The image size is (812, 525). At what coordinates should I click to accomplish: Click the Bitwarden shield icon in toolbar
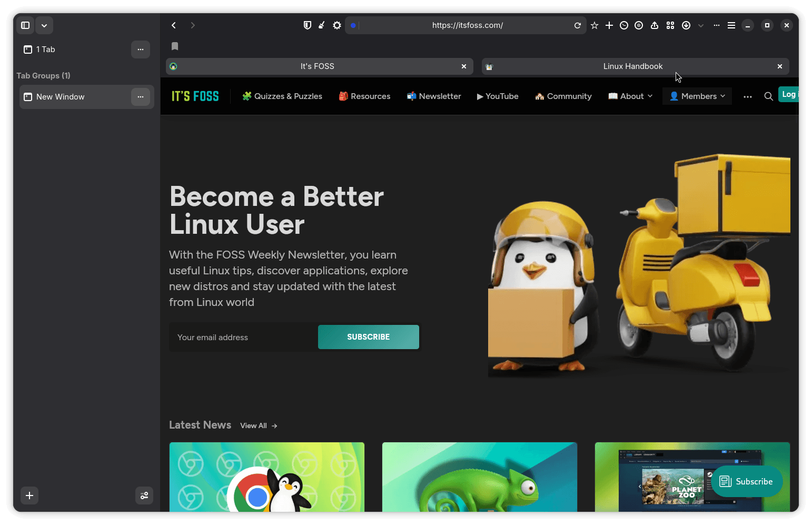coord(308,25)
